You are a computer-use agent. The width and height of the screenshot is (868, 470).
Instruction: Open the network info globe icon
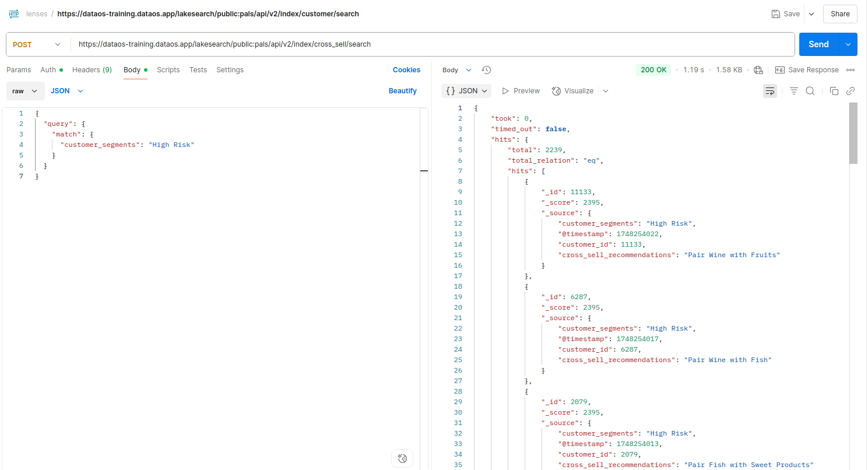(758, 70)
